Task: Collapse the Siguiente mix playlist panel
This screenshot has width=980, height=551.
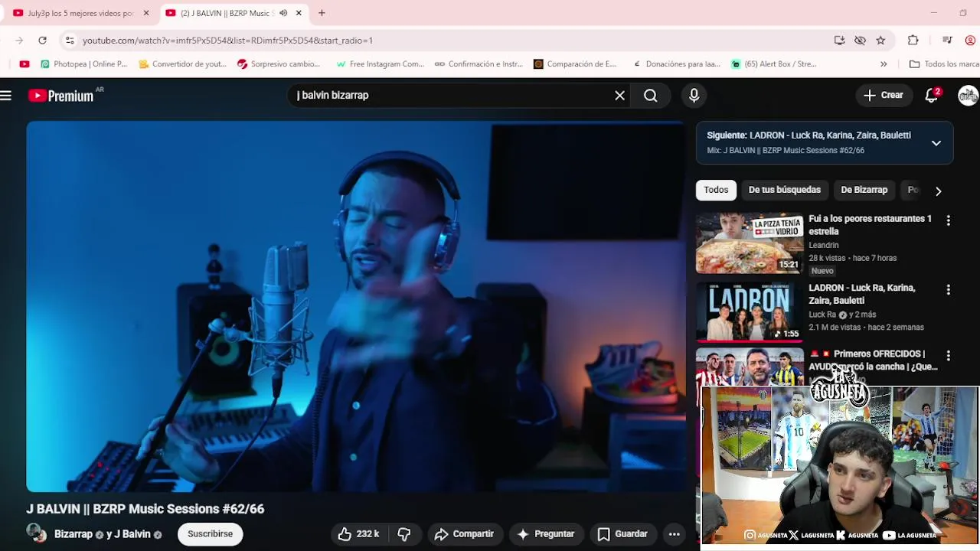Action: point(936,143)
